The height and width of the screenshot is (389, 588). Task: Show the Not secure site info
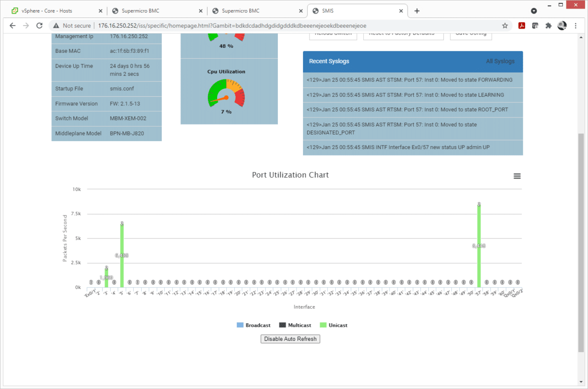tap(72, 26)
